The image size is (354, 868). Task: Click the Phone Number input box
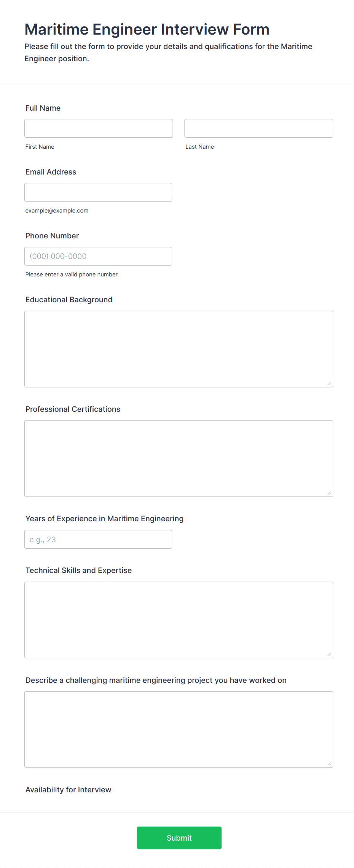pyautogui.click(x=98, y=256)
